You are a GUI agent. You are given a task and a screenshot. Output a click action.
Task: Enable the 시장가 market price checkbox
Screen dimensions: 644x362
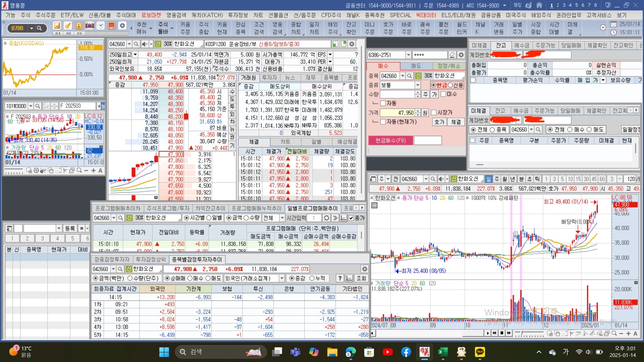point(434,113)
